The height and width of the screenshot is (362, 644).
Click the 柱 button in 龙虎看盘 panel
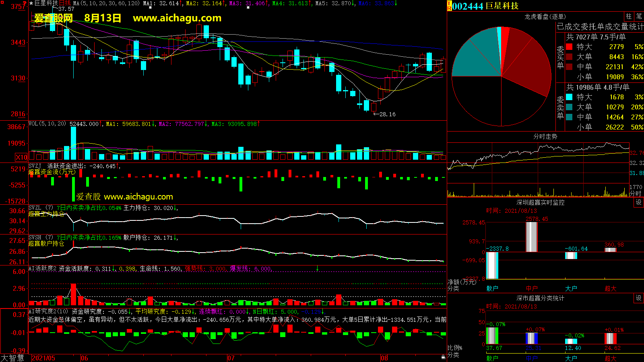(x=629, y=16)
